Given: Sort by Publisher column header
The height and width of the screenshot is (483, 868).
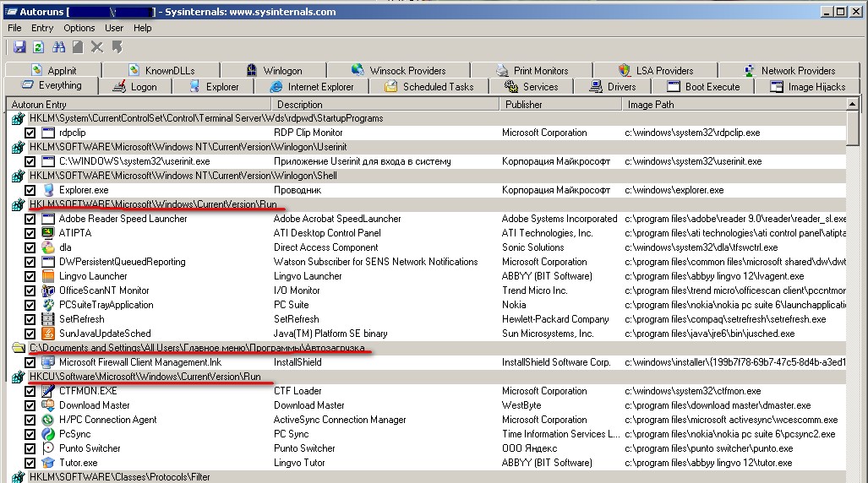Looking at the screenshot, I should 560,104.
